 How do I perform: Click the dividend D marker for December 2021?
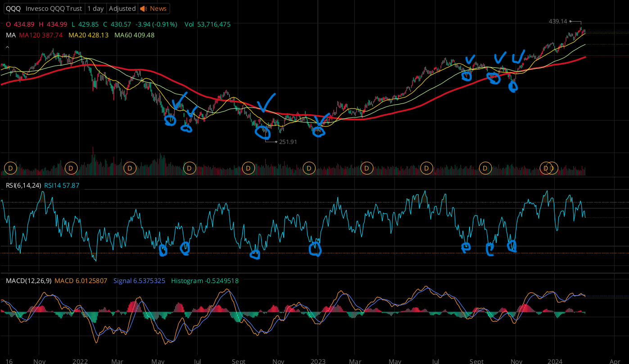click(x=71, y=169)
